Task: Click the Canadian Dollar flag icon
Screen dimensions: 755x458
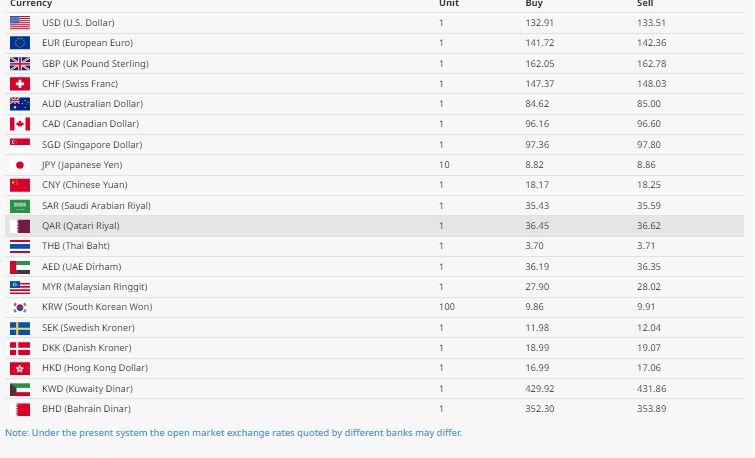Action: [20, 124]
